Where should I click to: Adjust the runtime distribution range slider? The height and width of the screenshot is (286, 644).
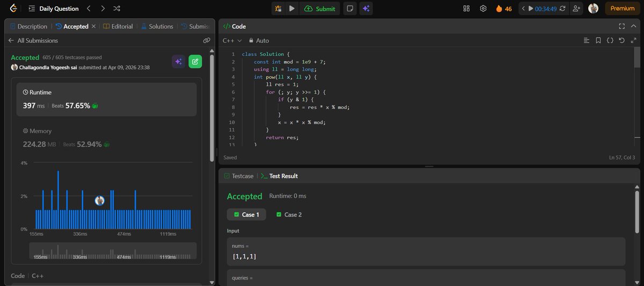tap(113, 252)
